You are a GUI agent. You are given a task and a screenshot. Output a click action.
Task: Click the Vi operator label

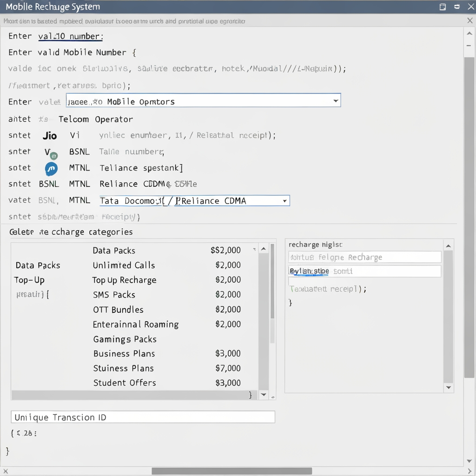click(75, 135)
